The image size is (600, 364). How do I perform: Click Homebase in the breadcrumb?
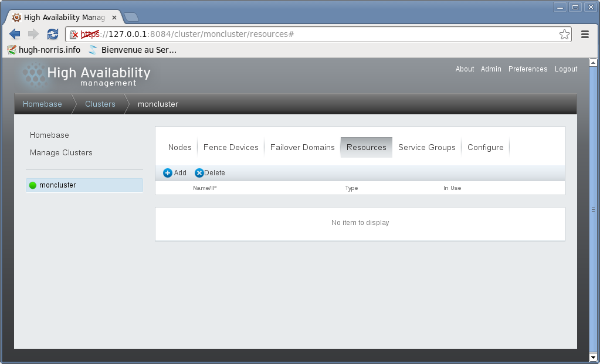42,104
